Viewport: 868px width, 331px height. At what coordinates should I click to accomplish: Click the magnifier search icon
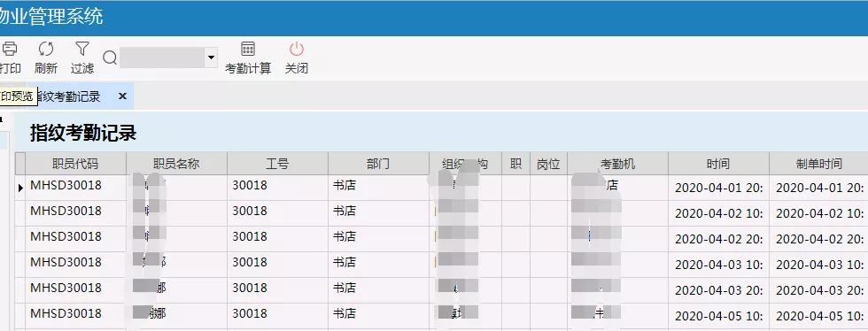(110, 58)
